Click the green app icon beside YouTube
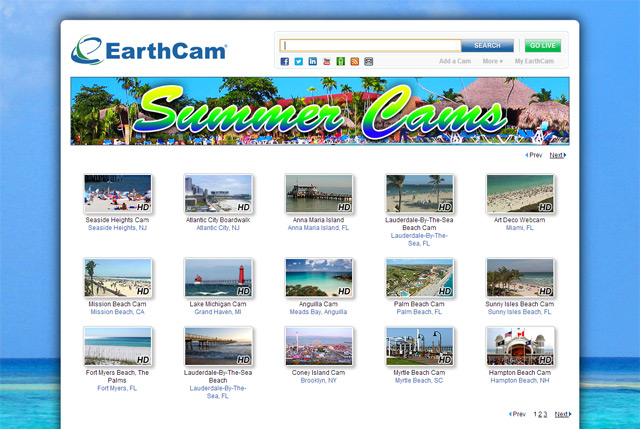The width and height of the screenshot is (640, 429). (x=340, y=61)
